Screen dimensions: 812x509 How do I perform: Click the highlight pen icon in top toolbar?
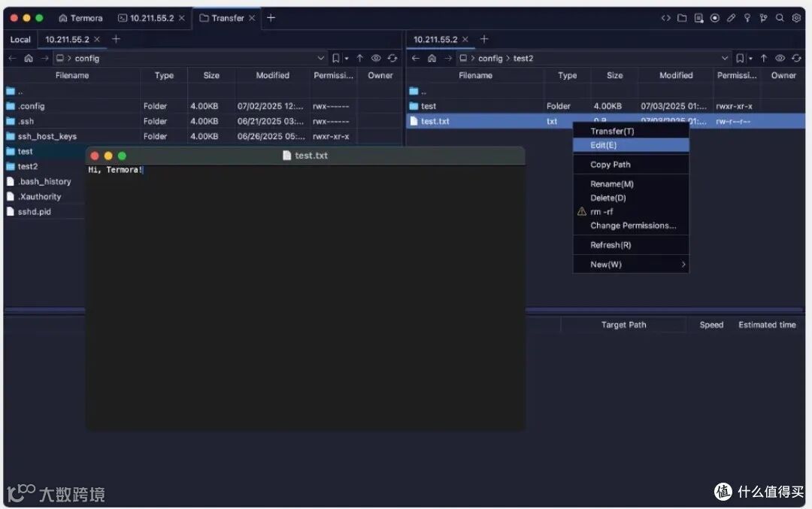(x=731, y=18)
